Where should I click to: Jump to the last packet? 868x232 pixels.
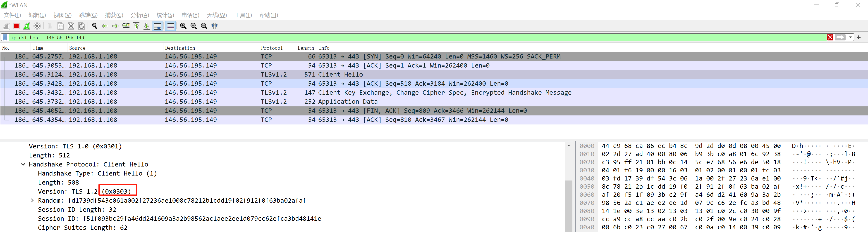click(147, 26)
